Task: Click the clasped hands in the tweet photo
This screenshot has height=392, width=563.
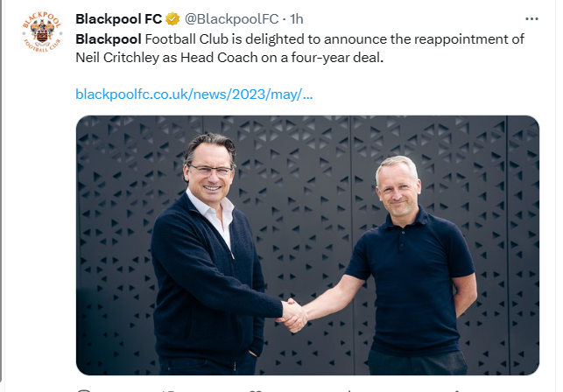Action: (x=293, y=315)
